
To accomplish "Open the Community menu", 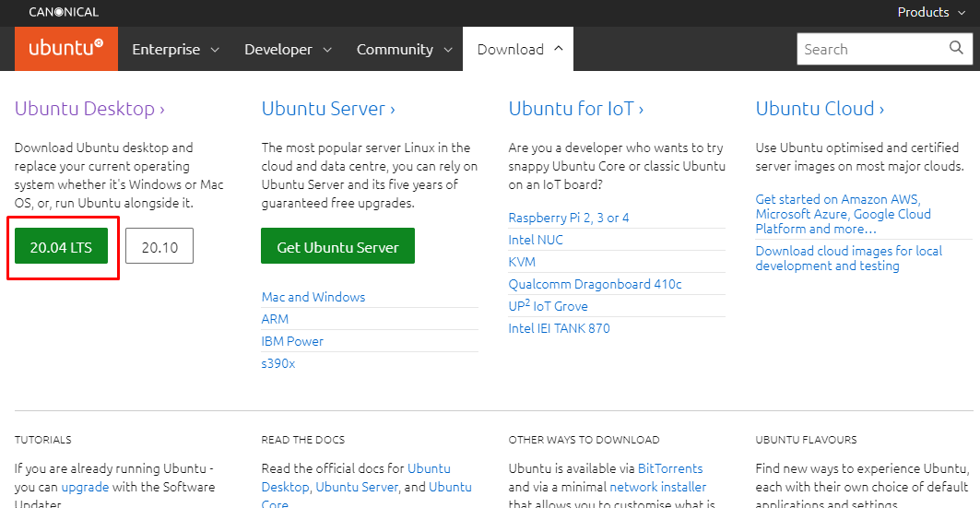I will [404, 50].
